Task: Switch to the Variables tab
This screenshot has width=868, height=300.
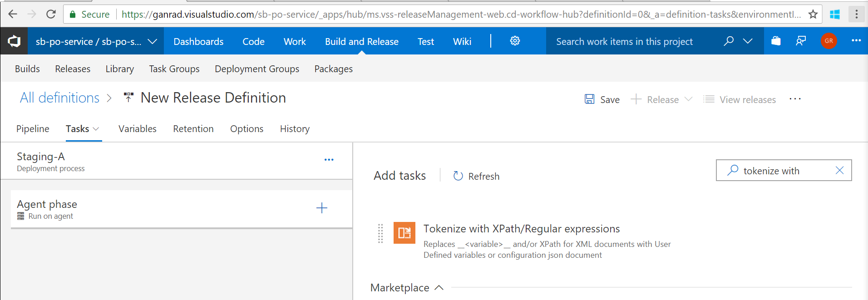Action: pos(137,129)
